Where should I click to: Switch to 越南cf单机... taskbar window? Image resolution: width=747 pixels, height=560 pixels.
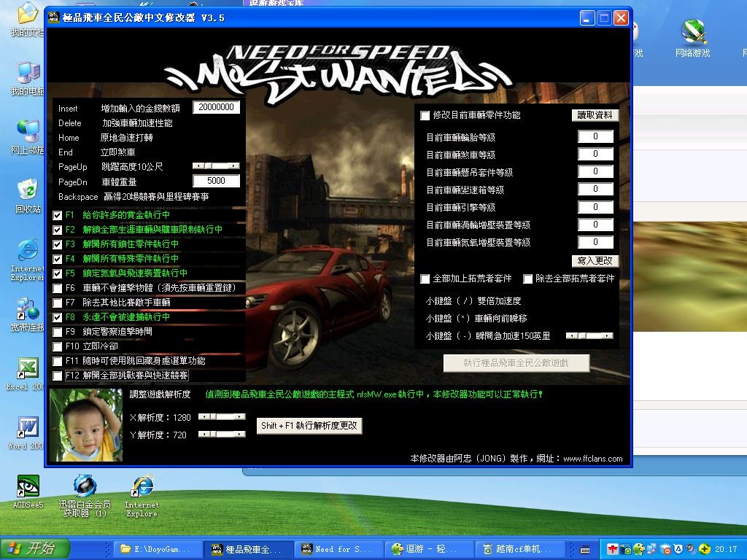pyautogui.click(x=519, y=550)
